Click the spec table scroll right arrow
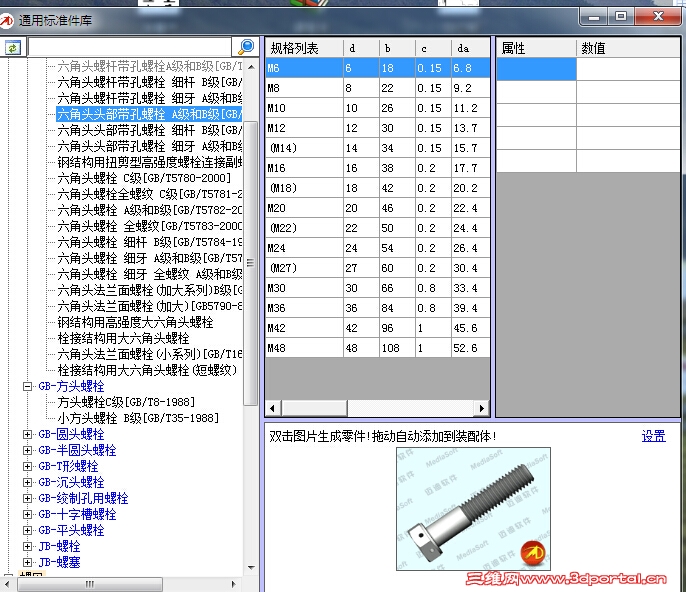This screenshot has height=592, width=686. [482, 408]
